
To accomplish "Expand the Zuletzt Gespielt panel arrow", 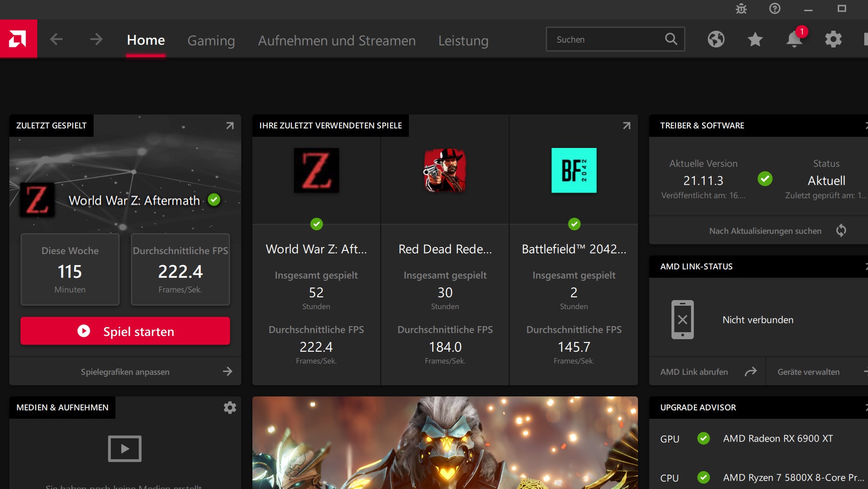I will (x=230, y=126).
